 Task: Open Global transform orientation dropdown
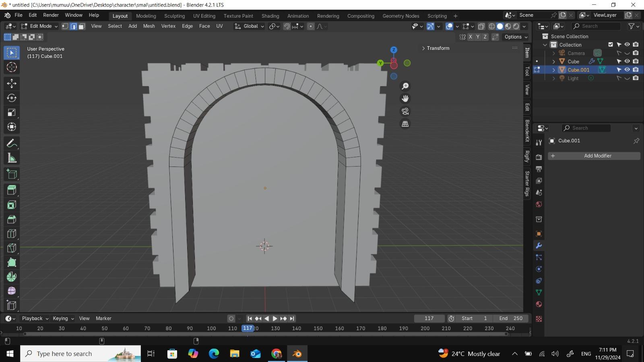pyautogui.click(x=250, y=26)
